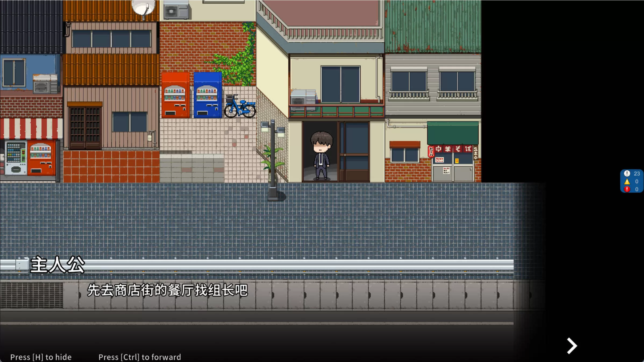
Task: Click the red error count icon
Action: click(627, 189)
